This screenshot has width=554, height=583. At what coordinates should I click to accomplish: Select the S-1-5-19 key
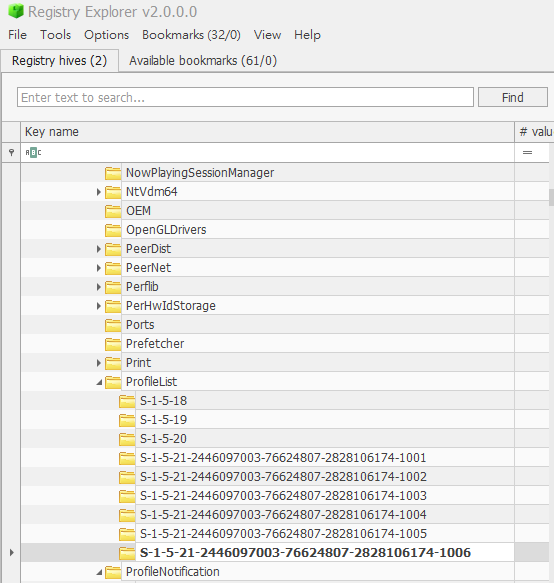163,420
